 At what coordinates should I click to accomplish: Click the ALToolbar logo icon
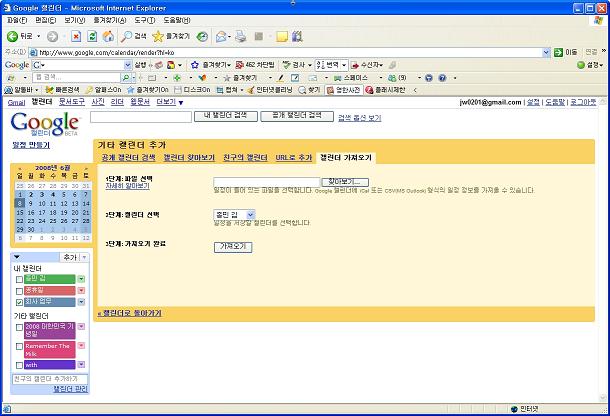click(9, 90)
